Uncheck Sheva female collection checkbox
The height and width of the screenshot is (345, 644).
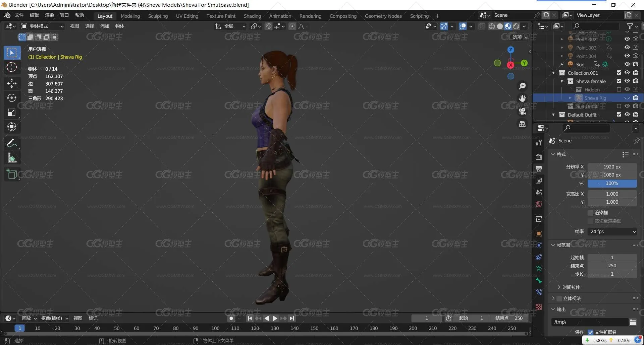[x=619, y=81]
